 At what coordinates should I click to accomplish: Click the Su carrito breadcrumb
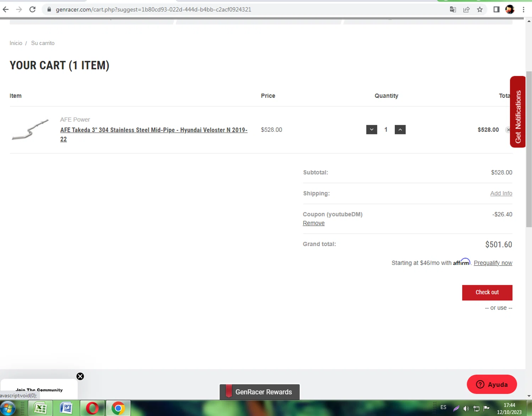(x=43, y=43)
